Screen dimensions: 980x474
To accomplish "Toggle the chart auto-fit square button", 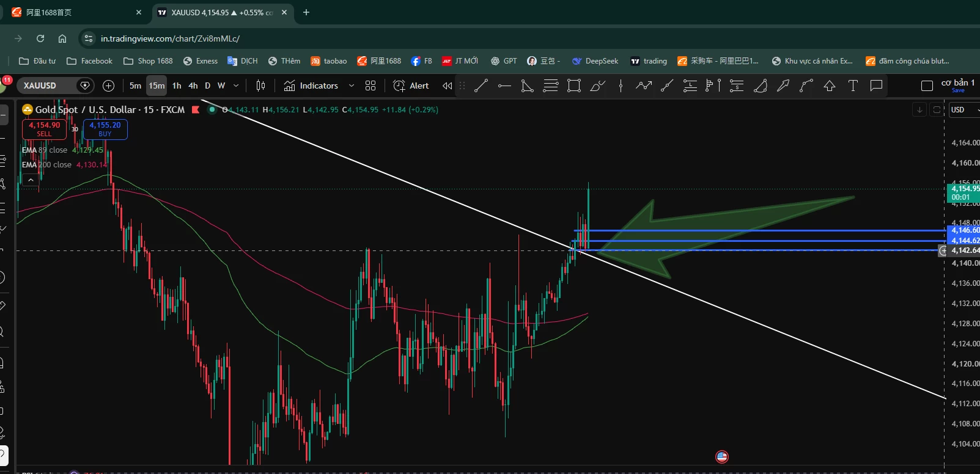I will coord(937,110).
